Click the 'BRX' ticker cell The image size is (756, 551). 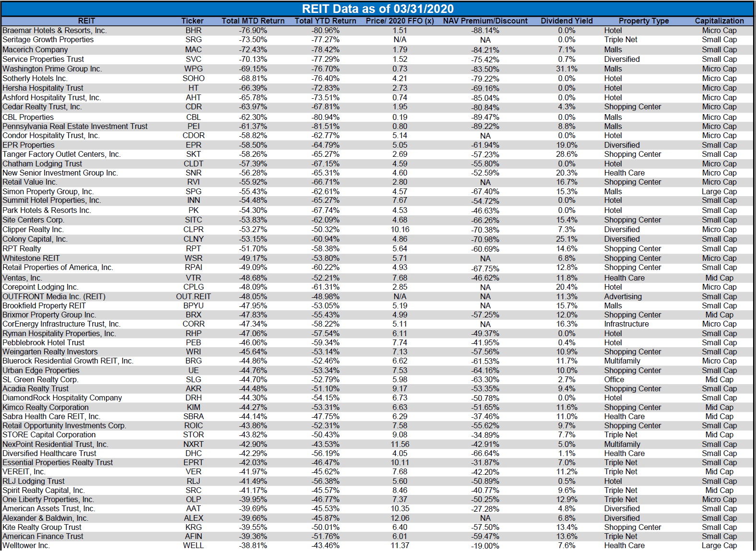click(193, 315)
